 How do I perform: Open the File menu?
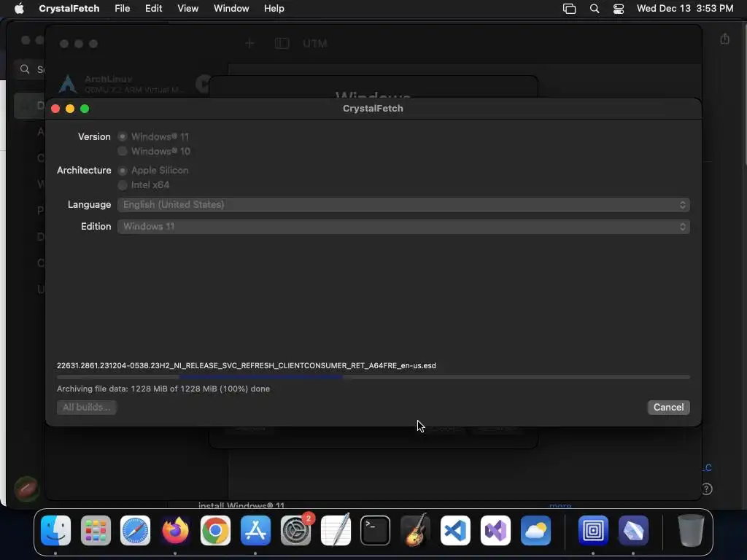(123, 9)
